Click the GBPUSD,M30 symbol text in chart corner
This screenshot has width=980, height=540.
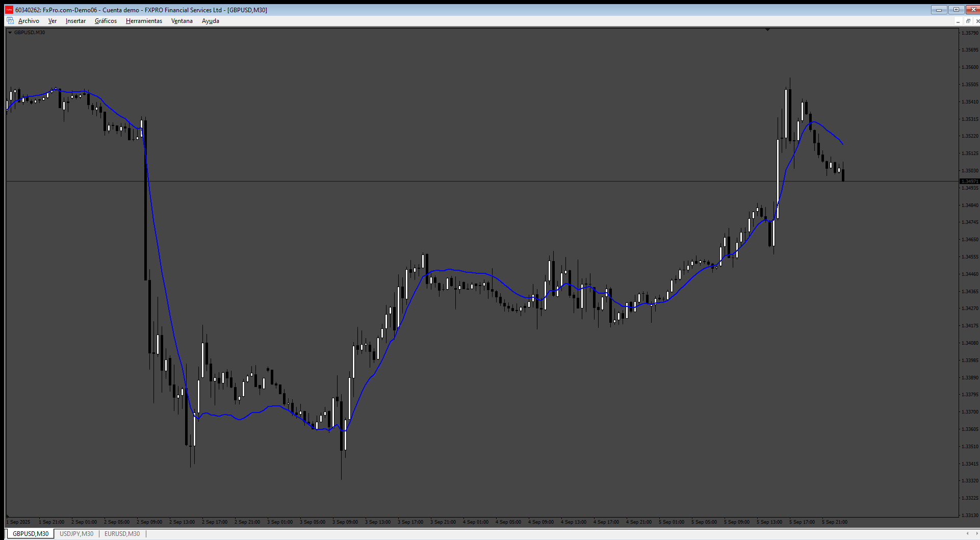point(30,33)
